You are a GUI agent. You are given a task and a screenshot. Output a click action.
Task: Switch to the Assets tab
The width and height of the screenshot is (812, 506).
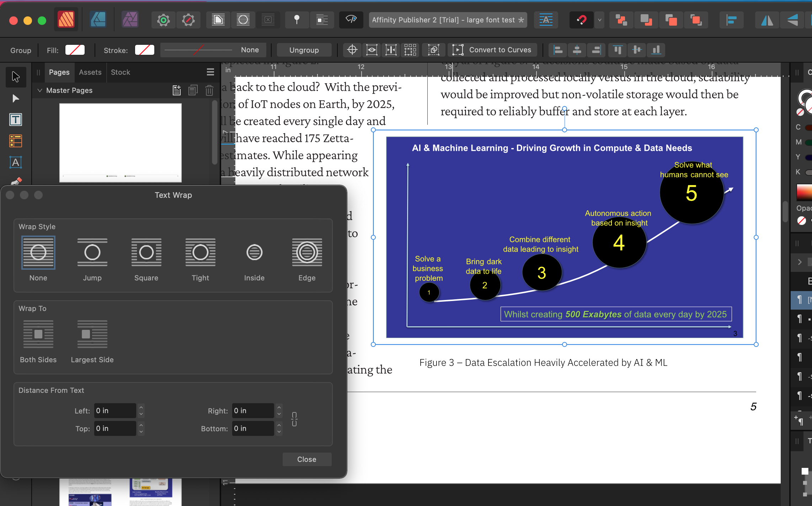pos(90,72)
